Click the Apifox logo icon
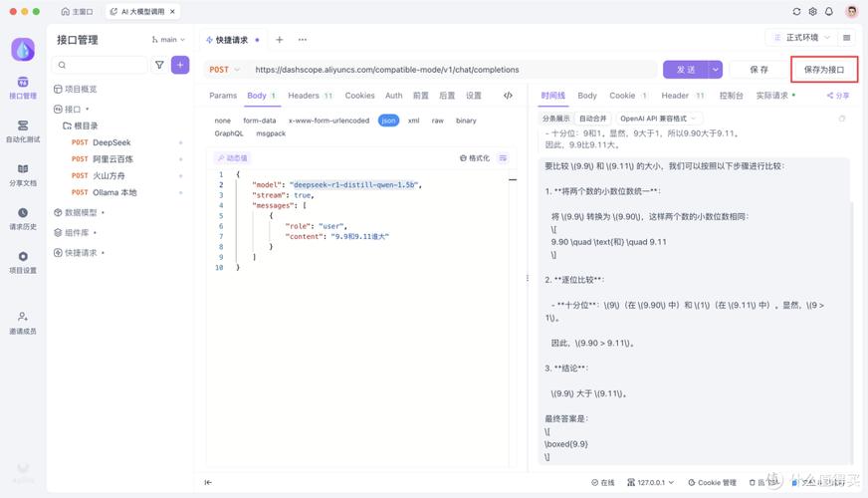 click(x=23, y=50)
